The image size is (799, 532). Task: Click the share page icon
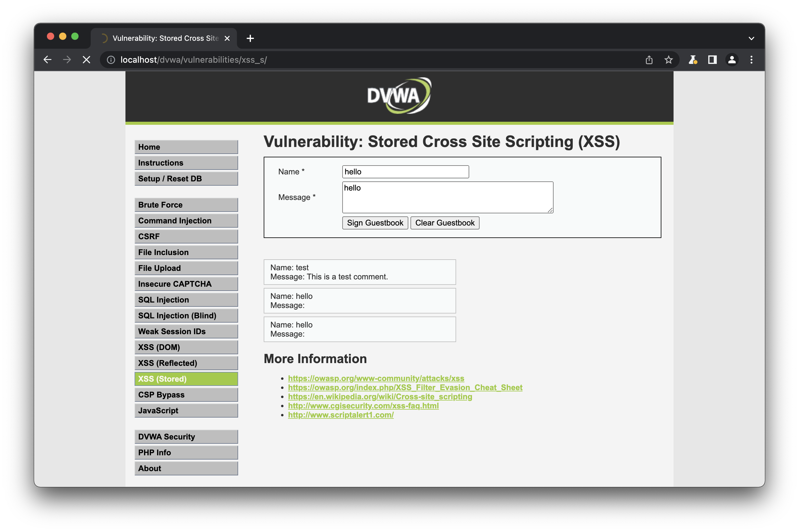649,60
